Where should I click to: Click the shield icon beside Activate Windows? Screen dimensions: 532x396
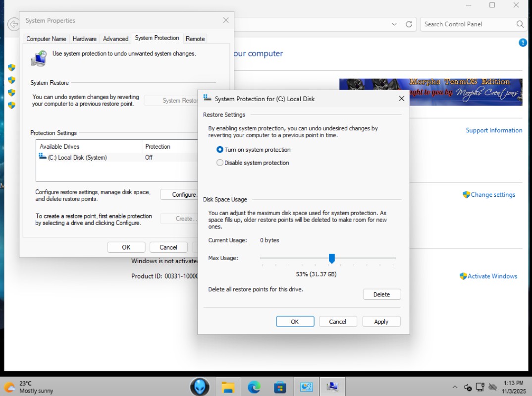click(463, 276)
